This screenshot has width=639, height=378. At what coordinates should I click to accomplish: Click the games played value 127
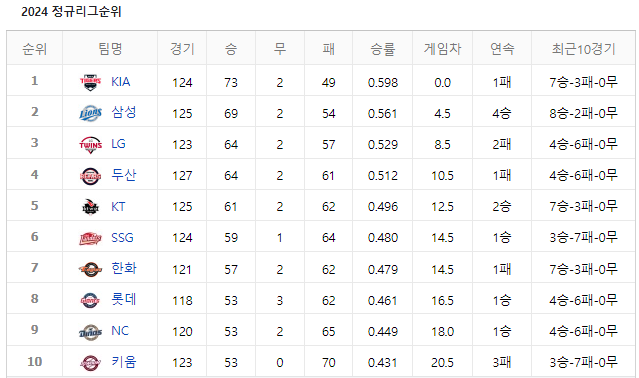click(182, 176)
